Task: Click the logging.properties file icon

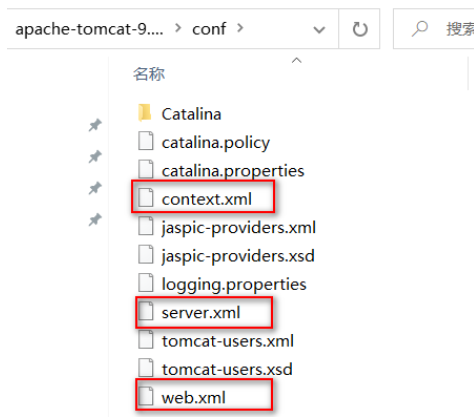Action: (x=146, y=283)
